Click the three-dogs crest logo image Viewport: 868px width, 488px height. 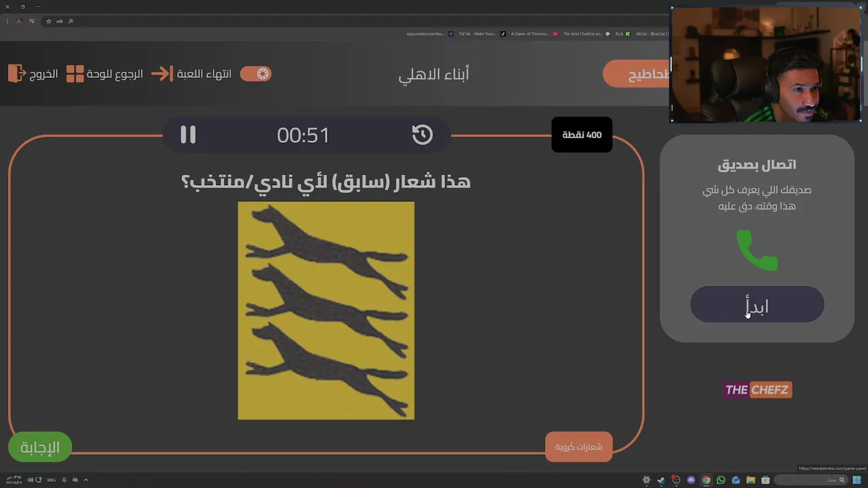[325, 310]
